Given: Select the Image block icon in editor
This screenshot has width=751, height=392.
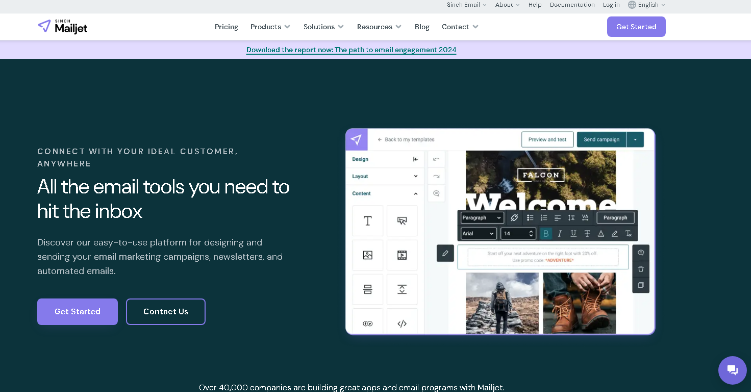Looking at the screenshot, I should pos(367,255).
